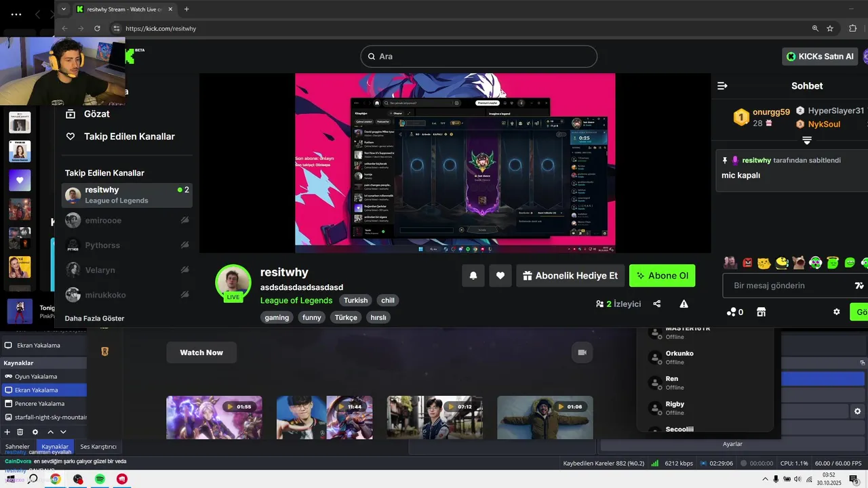Open chat settings gear icon
This screenshot has width=868, height=488.
click(x=836, y=312)
